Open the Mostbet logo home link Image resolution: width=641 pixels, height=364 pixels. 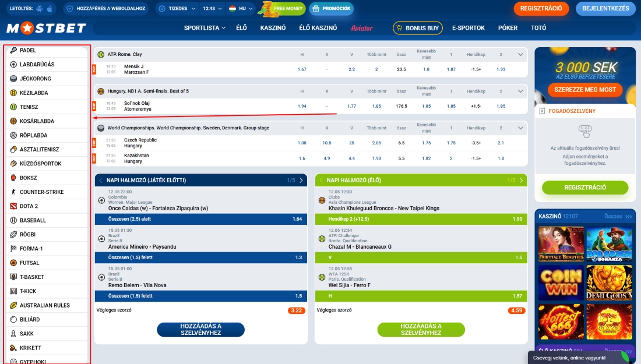pos(46,28)
